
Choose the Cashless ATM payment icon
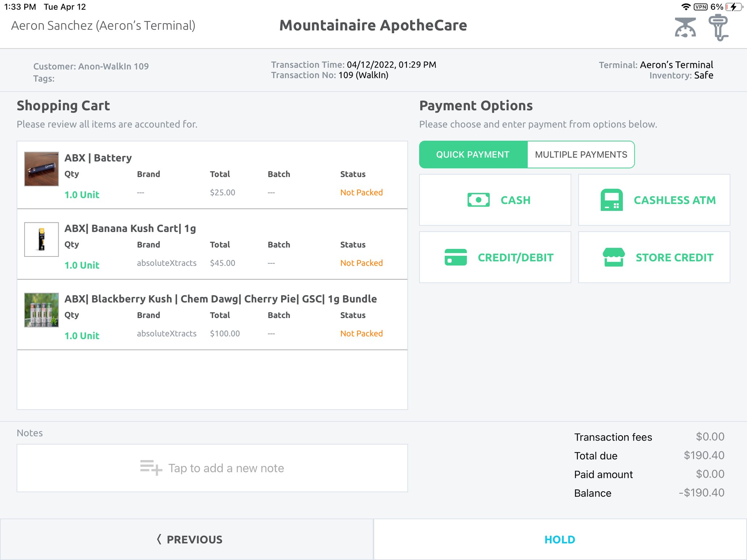[x=612, y=199]
